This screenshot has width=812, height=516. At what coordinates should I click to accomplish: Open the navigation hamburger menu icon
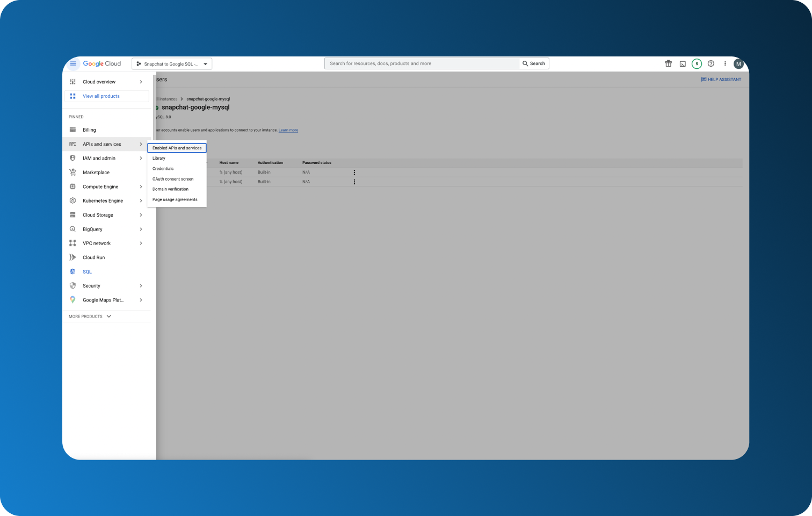pos(73,63)
